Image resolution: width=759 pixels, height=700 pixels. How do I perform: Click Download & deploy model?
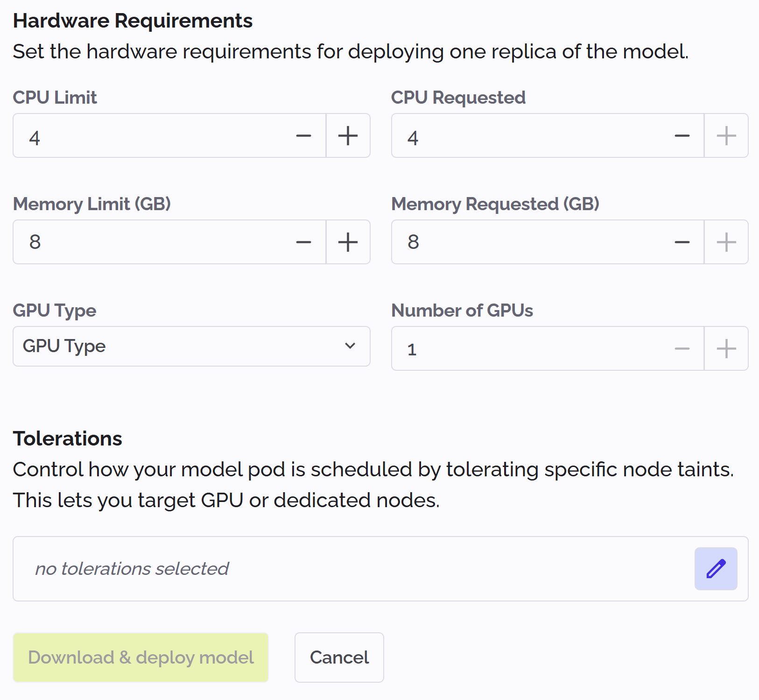[x=141, y=657]
